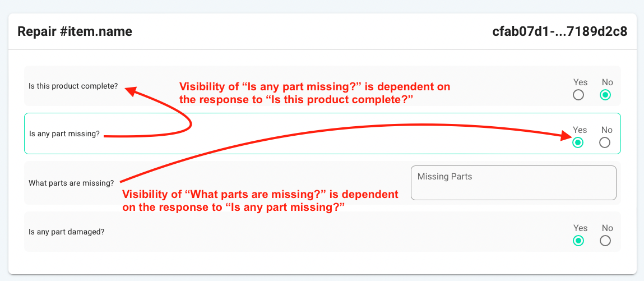
Task: Mark No for "Is any part damaged?"
Action: click(x=605, y=241)
